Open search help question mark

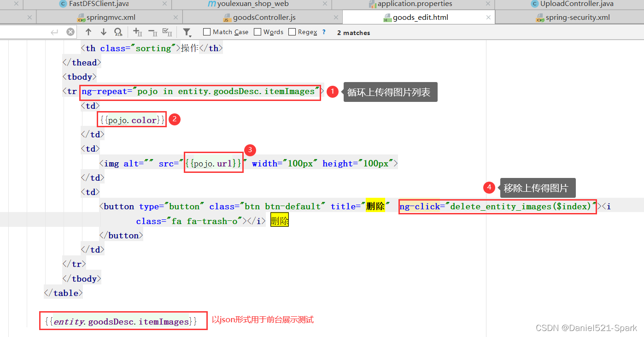(324, 32)
